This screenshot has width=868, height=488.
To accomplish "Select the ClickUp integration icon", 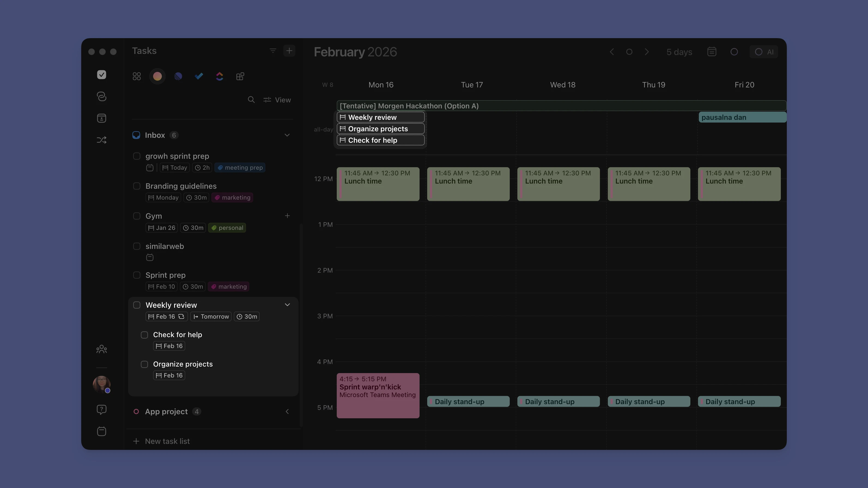I will coord(219,77).
